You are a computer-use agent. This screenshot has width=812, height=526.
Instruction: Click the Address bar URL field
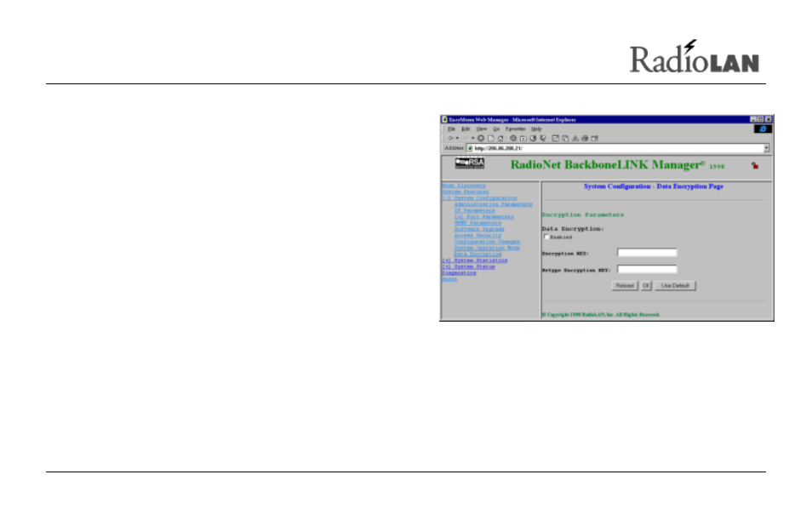[x=616, y=148]
